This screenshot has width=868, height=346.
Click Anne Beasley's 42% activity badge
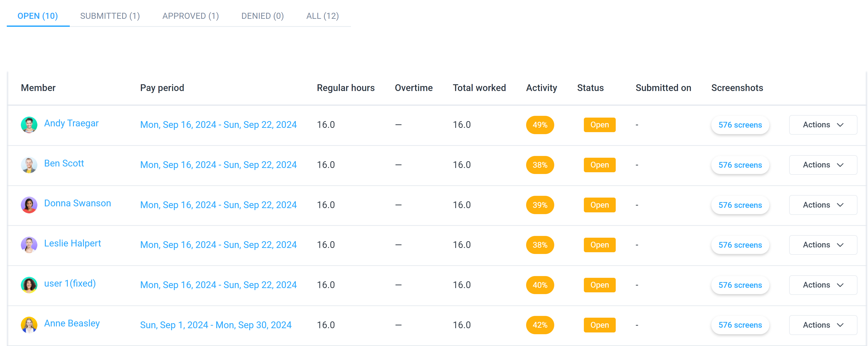(x=540, y=325)
